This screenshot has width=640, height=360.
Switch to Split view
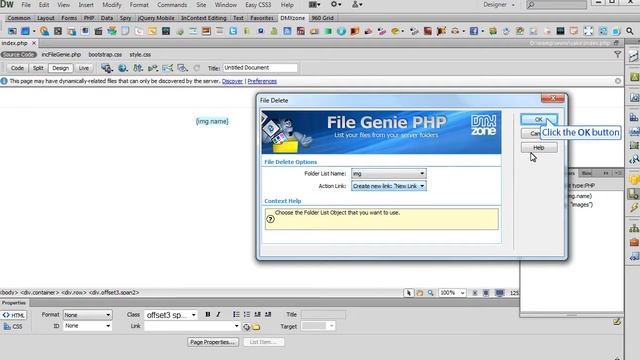(x=38, y=68)
